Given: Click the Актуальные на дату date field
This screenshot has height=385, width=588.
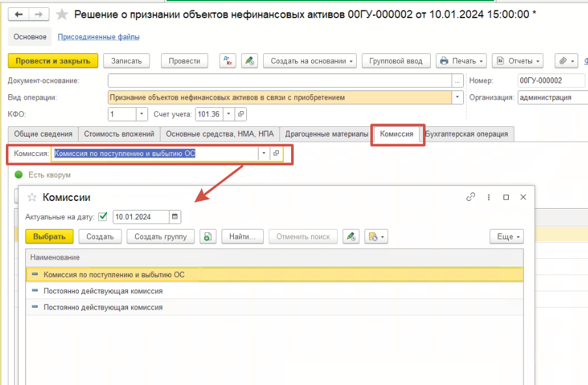Looking at the screenshot, I should click(x=141, y=217).
